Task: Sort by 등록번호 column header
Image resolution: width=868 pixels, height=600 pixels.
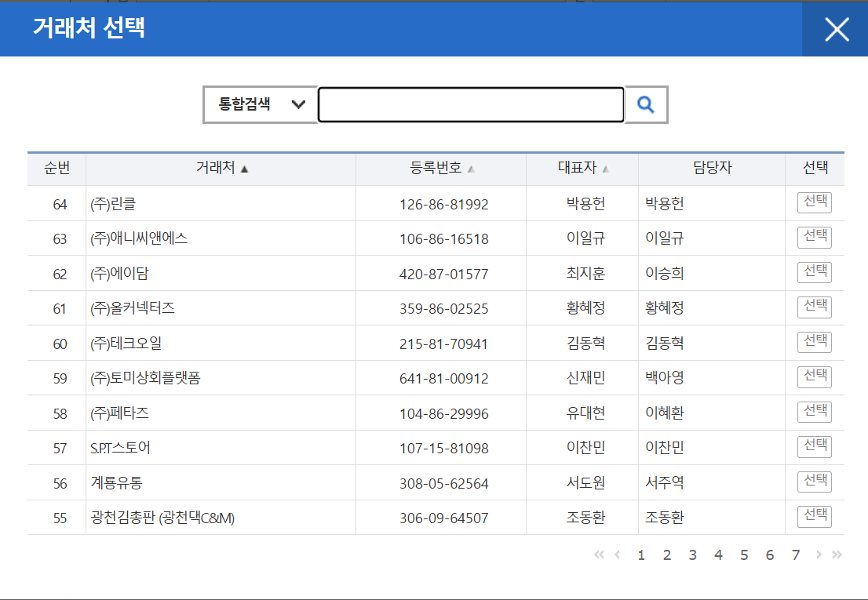Action: point(441,168)
